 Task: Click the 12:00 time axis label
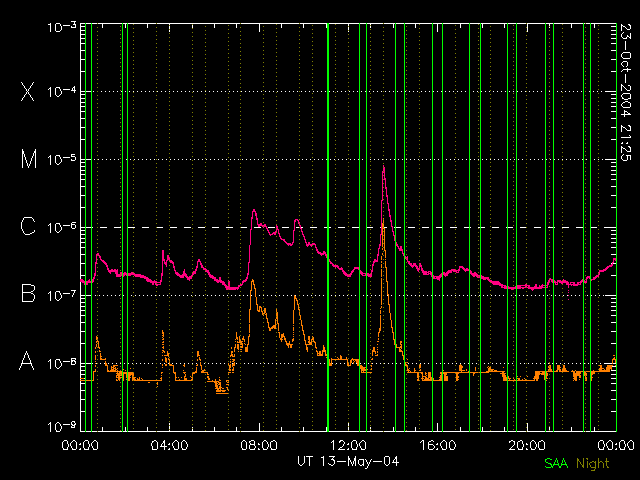pos(348,445)
